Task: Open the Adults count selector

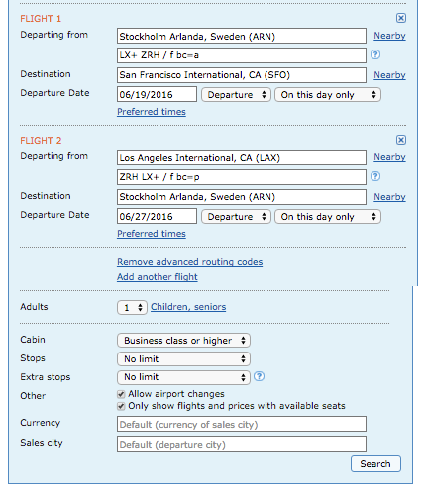Action: [x=132, y=308]
